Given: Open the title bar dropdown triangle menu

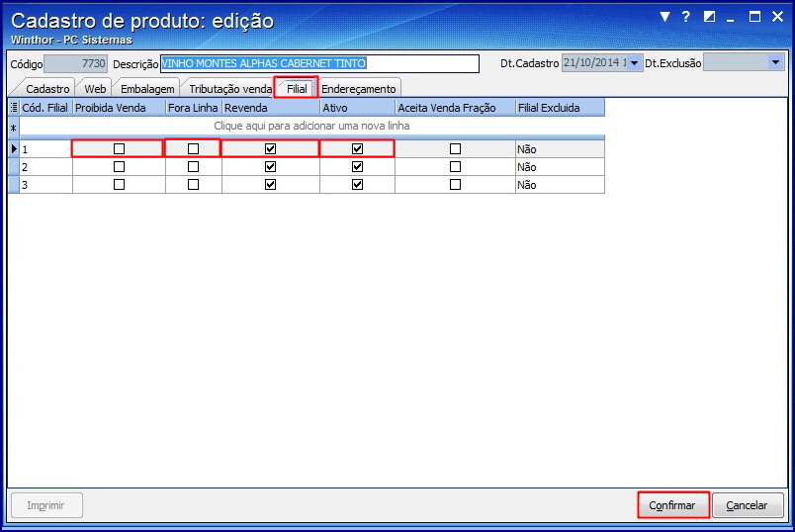Looking at the screenshot, I should click(664, 17).
